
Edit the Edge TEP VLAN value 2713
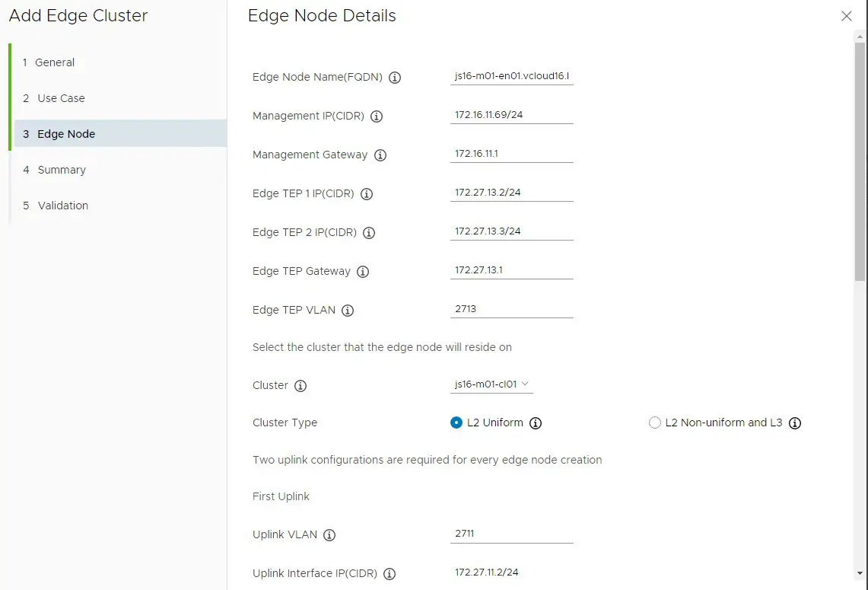click(511, 308)
